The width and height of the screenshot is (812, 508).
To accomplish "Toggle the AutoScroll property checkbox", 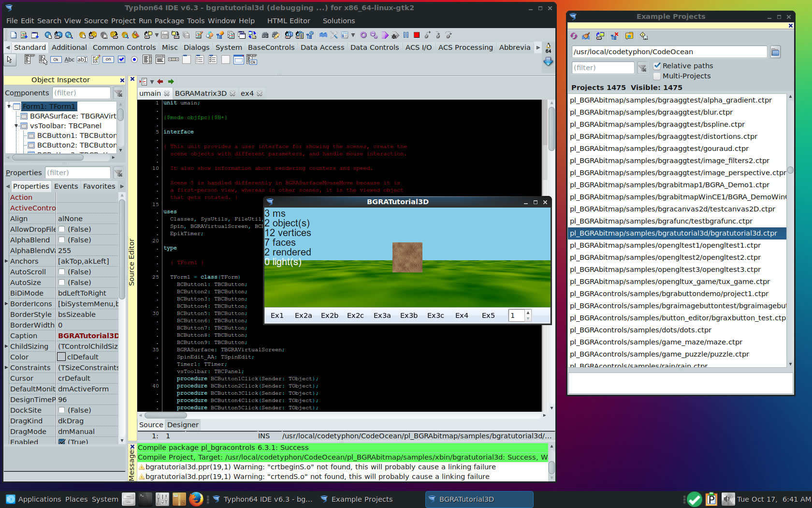I will (x=62, y=272).
